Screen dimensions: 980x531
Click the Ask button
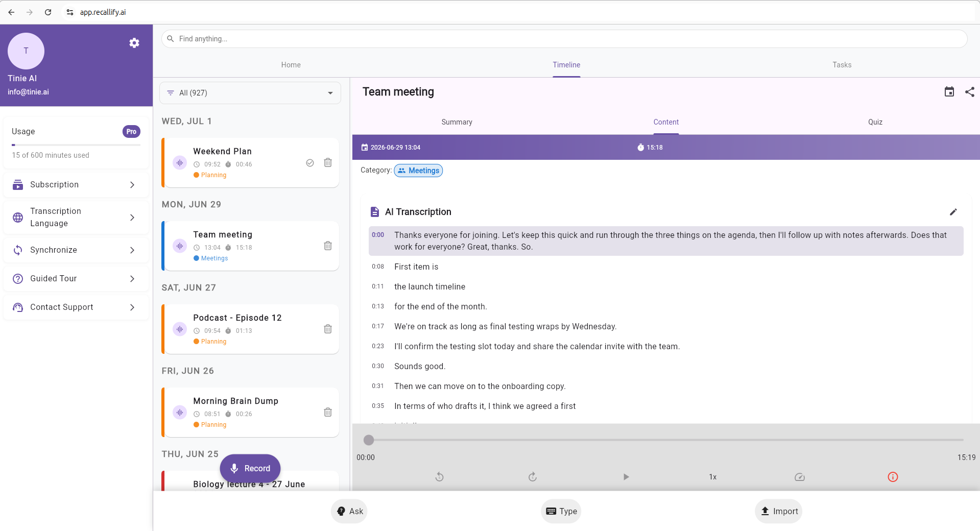pos(349,511)
